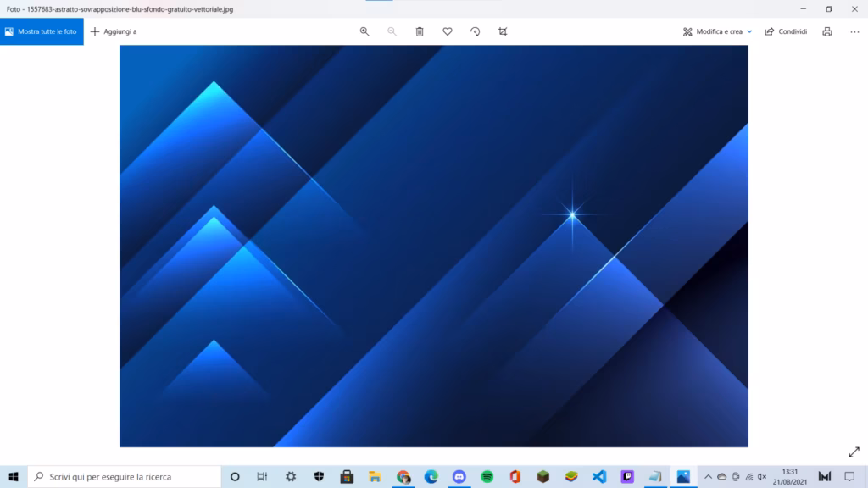The width and height of the screenshot is (868, 488).
Task: Expand the Modifica e crea dropdown
Action: 717,31
